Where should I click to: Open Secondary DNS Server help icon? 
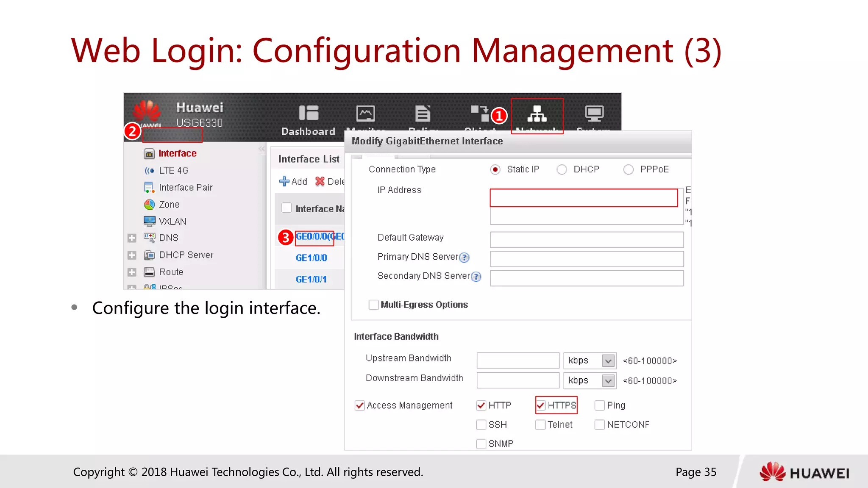coord(476,277)
